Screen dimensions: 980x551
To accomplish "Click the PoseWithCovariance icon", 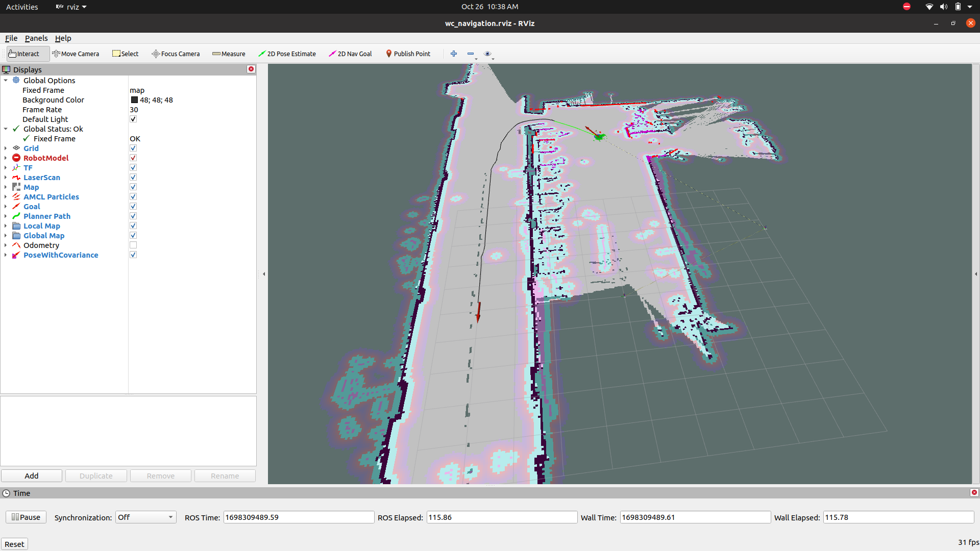I will click(x=16, y=255).
